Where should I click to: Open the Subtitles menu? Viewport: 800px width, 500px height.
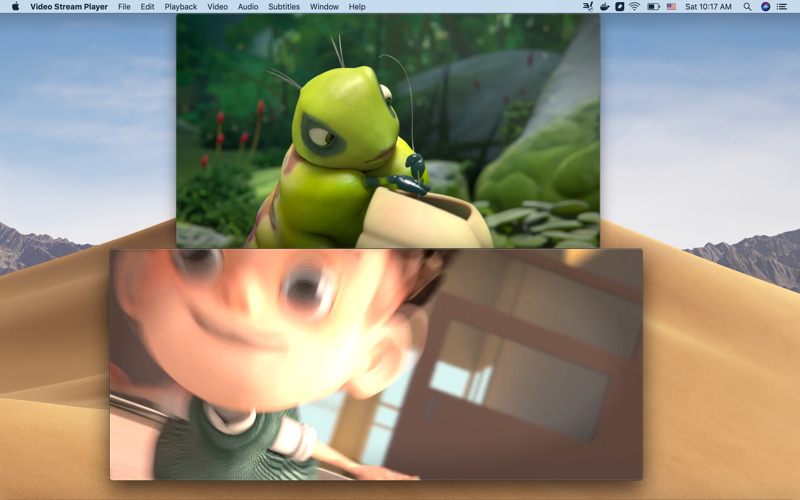(284, 7)
